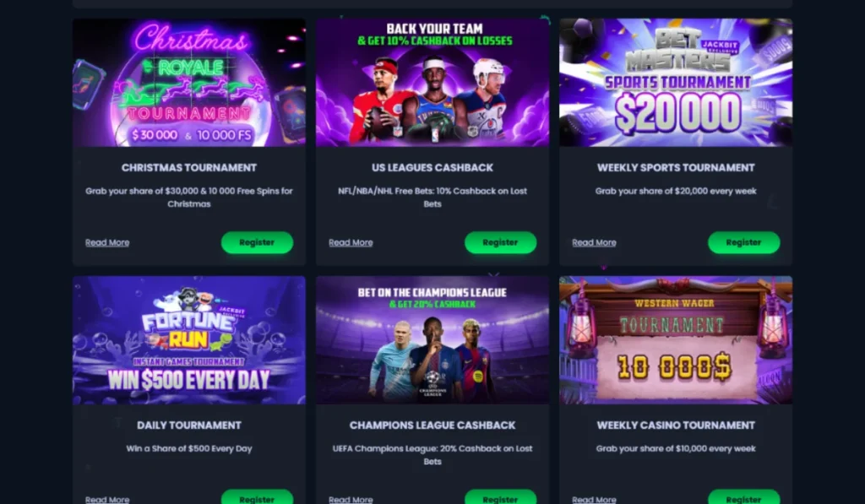
Task: Open the Western Wager Tournament banner
Action: (676, 340)
